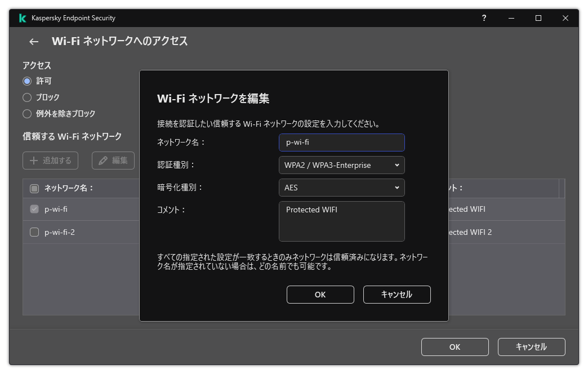Image resolution: width=588 pixels, height=374 pixels.
Task: Click the コメント field containing Protected WIFI
Action: click(x=342, y=221)
